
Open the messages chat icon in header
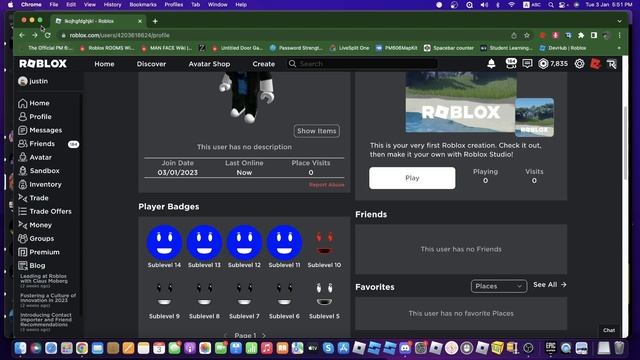pyautogui.click(x=527, y=64)
